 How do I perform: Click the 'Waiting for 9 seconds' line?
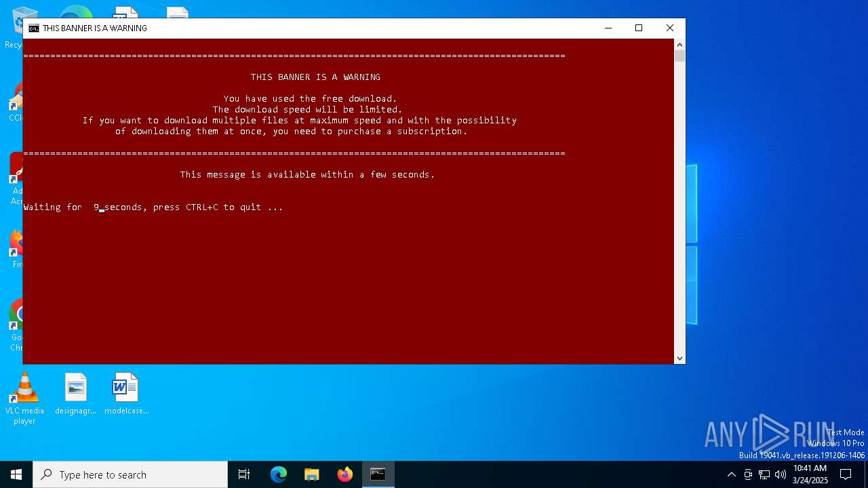point(153,207)
